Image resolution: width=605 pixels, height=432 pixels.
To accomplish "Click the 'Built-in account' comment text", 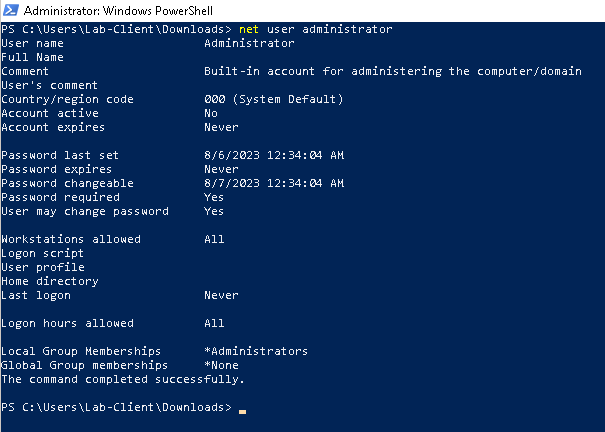I will [393, 71].
